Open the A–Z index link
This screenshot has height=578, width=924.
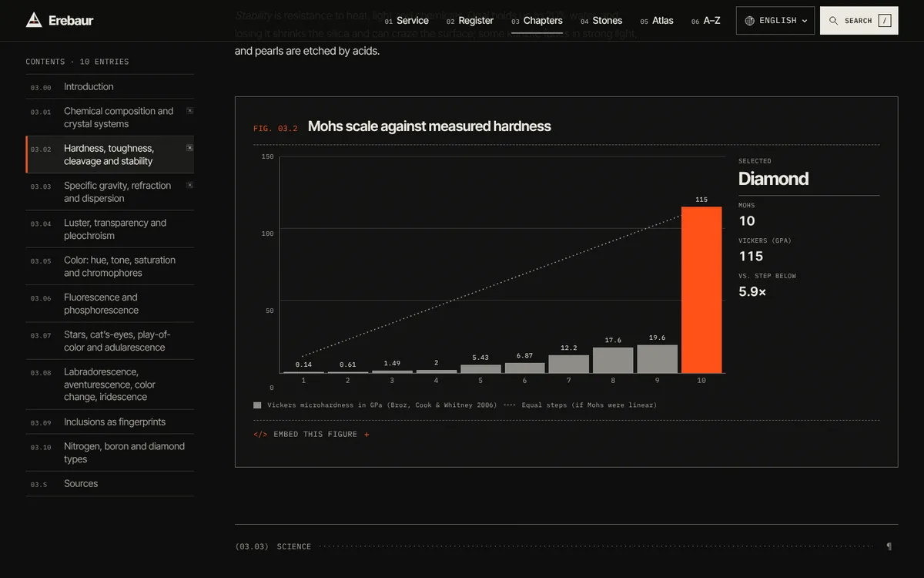tap(706, 21)
